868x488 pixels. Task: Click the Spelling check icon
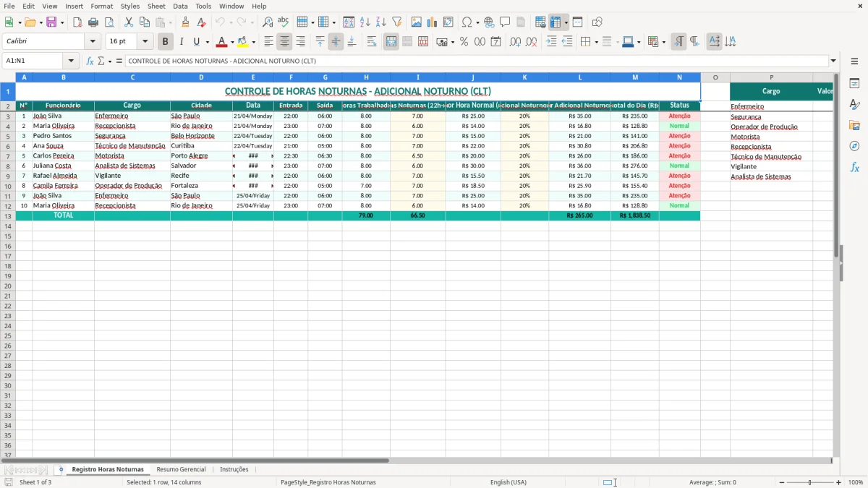pyautogui.click(x=284, y=22)
